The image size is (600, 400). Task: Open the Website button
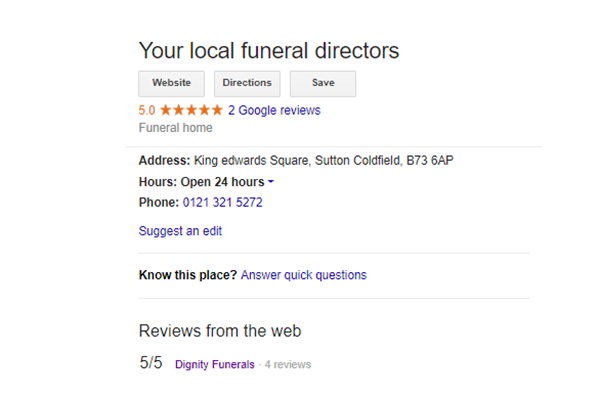click(x=171, y=83)
